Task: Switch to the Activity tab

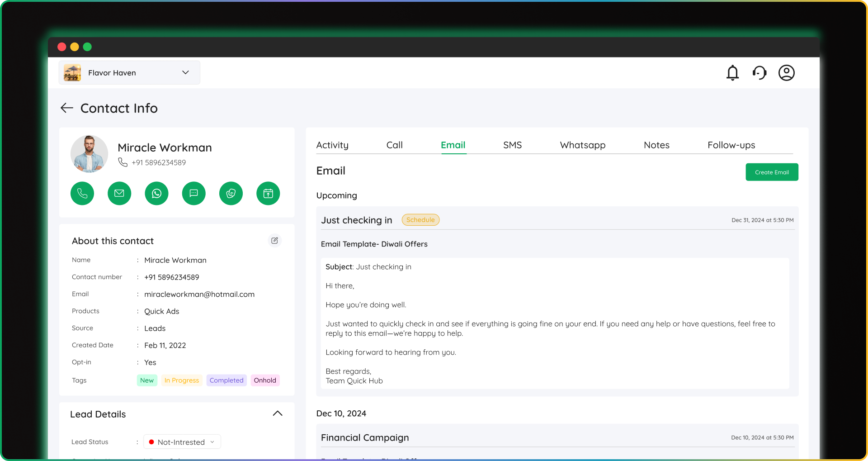Action: 332,145
